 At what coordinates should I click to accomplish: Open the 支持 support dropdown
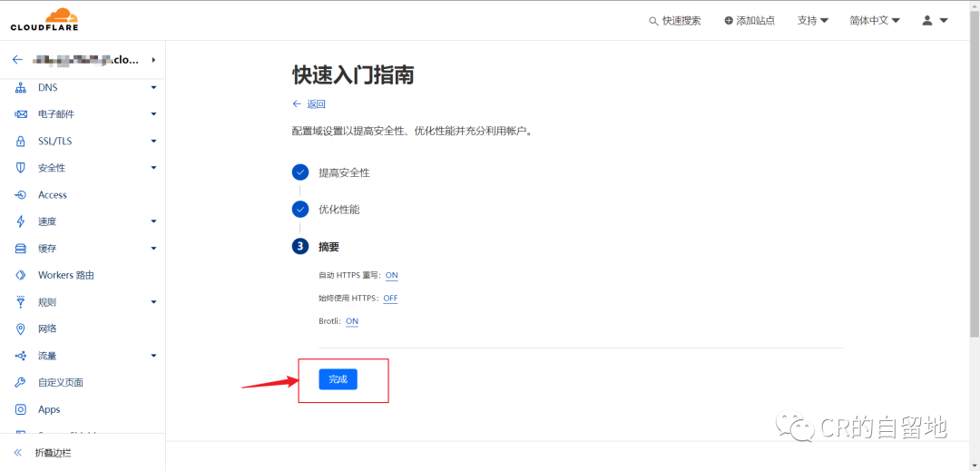(x=812, y=21)
